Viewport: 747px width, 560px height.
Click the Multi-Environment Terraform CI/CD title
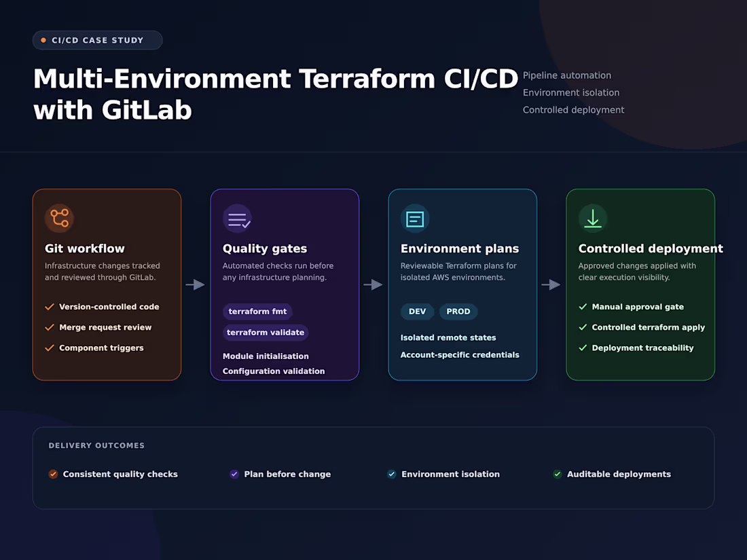pyautogui.click(x=275, y=94)
